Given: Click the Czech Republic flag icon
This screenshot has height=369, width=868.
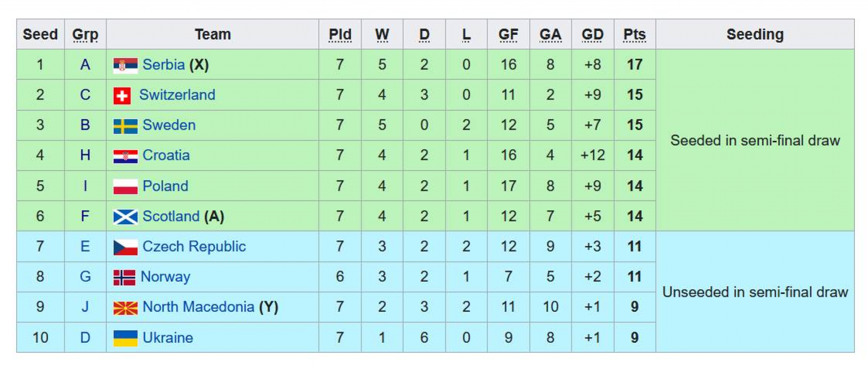Looking at the screenshot, I should coord(125,247).
